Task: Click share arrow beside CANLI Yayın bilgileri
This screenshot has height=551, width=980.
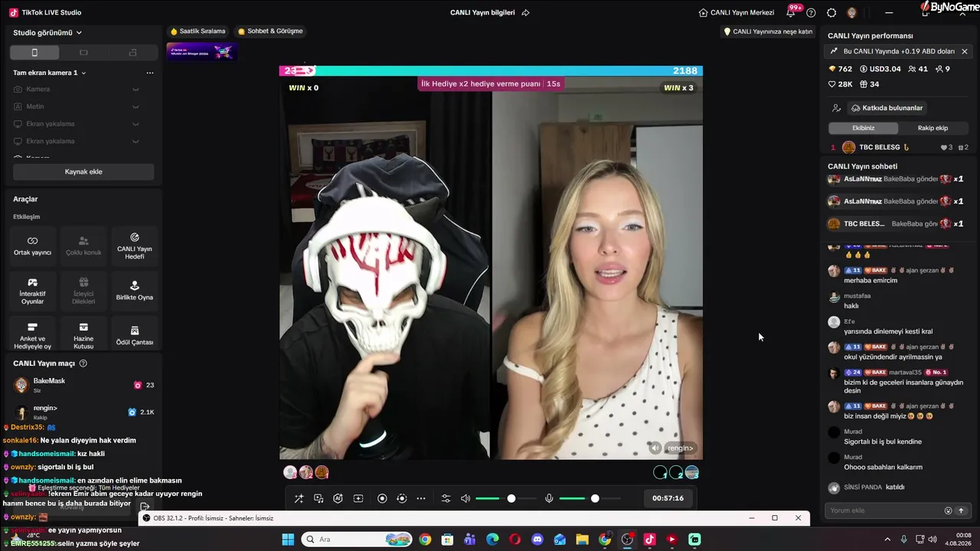Action: (525, 12)
